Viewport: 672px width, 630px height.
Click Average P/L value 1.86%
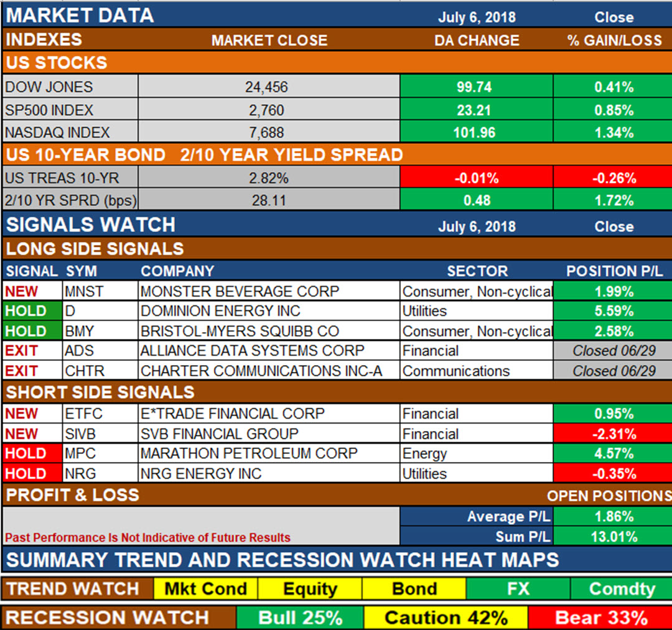click(614, 516)
